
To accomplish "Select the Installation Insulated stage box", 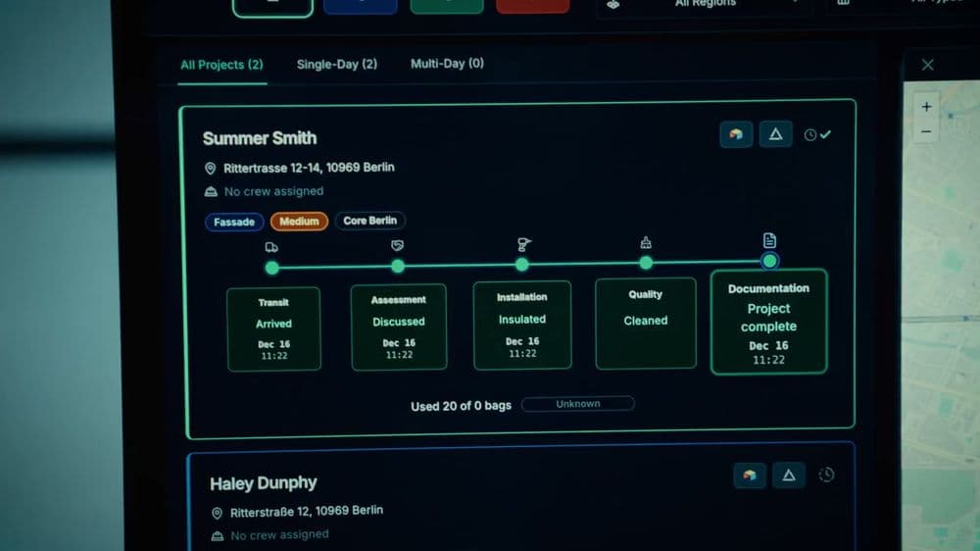I will (x=522, y=326).
